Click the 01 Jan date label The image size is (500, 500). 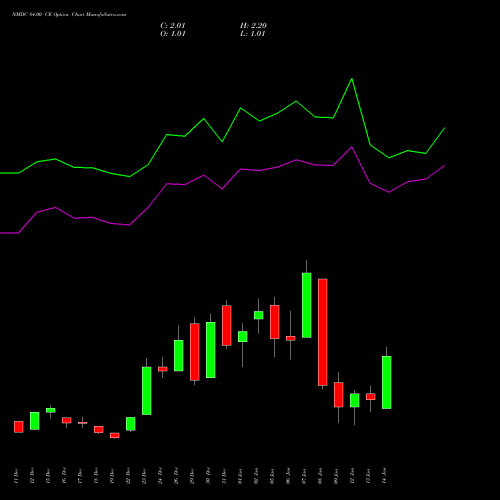tap(240, 476)
